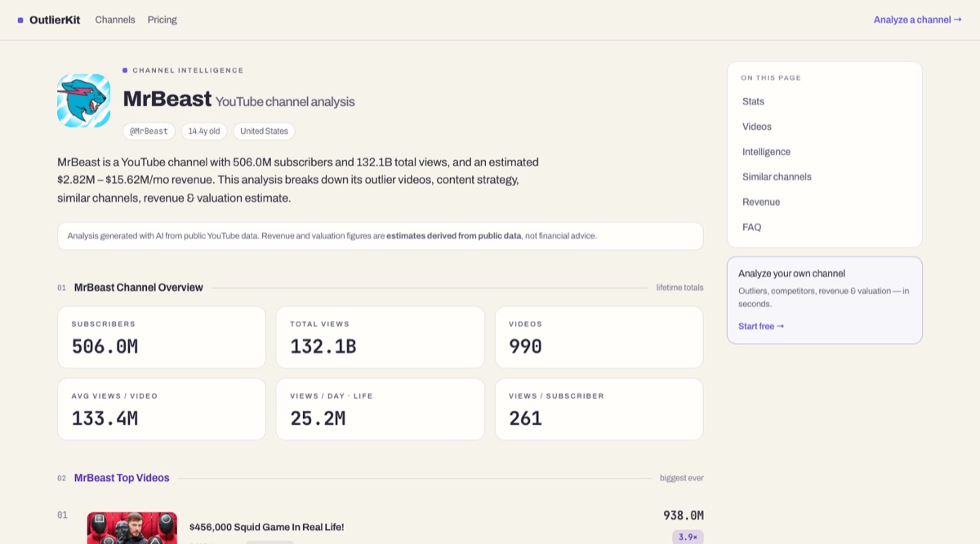
Task: Select the Views / Subscriber 261 card
Action: [x=599, y=409]
